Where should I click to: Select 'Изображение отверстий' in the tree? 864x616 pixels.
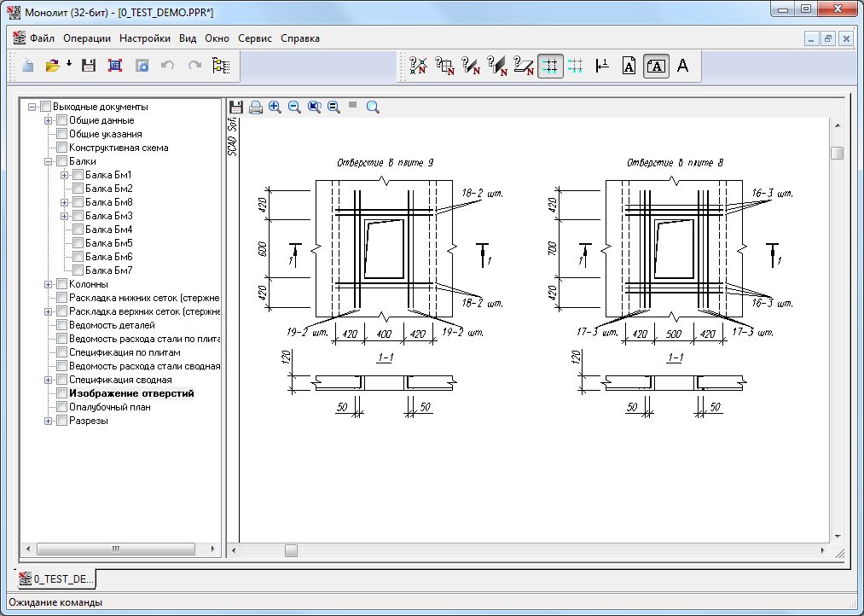131,393
